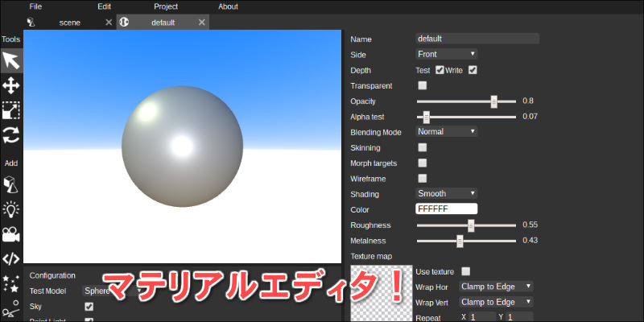
Task: Activate the scale tool icon
Action: pyautogui.click(x=11, y=110)
